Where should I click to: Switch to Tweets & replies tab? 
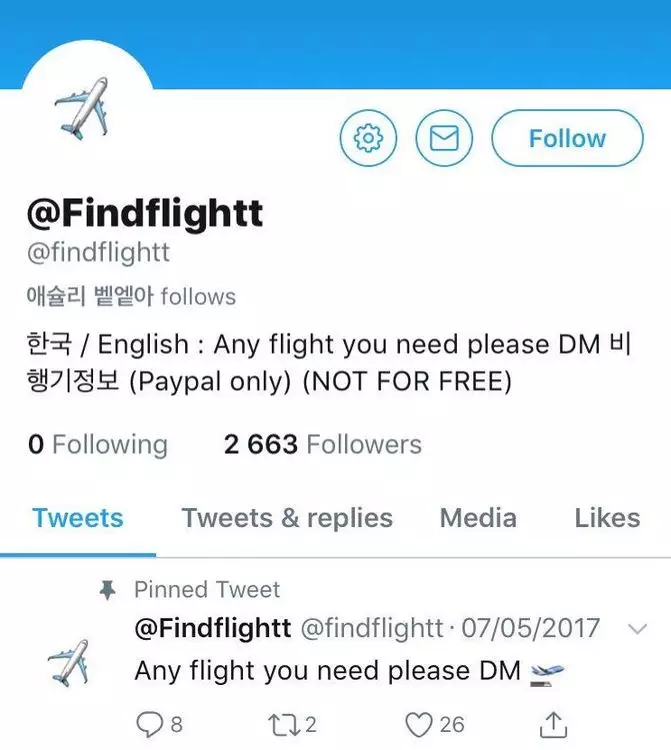pyautogui.click(x=287, y=518)
